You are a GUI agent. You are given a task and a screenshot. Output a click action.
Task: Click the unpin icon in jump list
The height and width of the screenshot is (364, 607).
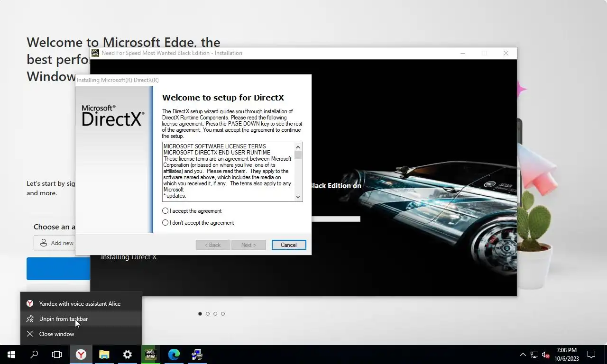pyautogui.click(x=30, y=319)
